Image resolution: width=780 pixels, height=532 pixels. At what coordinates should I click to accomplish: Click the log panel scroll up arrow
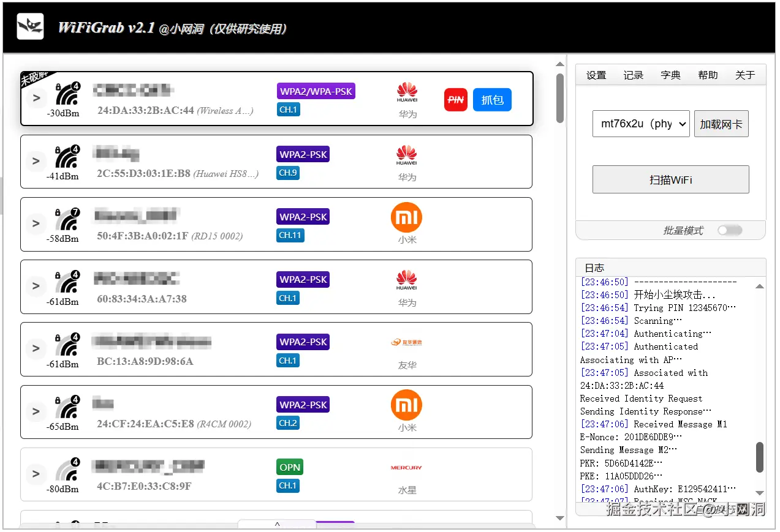coord(760,286)
